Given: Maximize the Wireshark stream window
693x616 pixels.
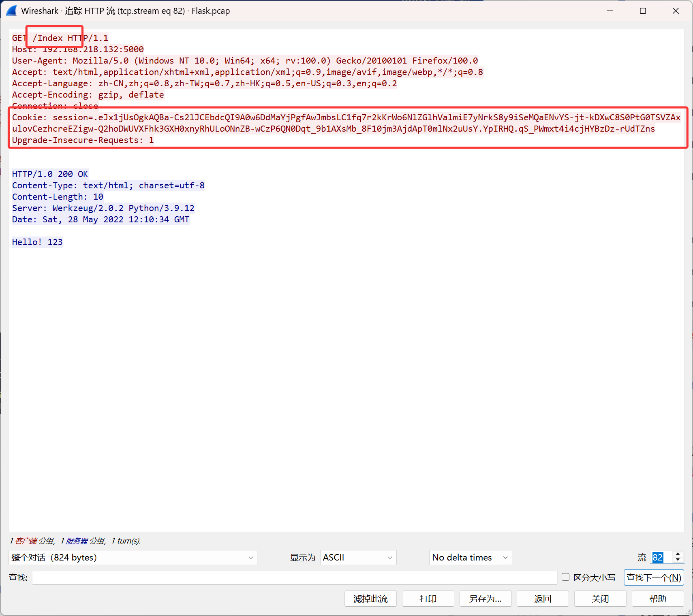Looking at the screenshot, I should [x=643, y=11].
